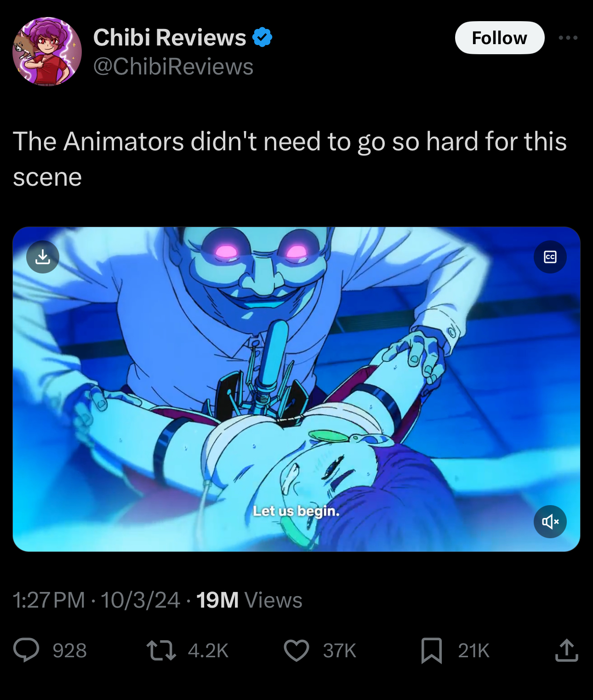
Task: Click the 37K likes count
Action: tap(340, 650)
